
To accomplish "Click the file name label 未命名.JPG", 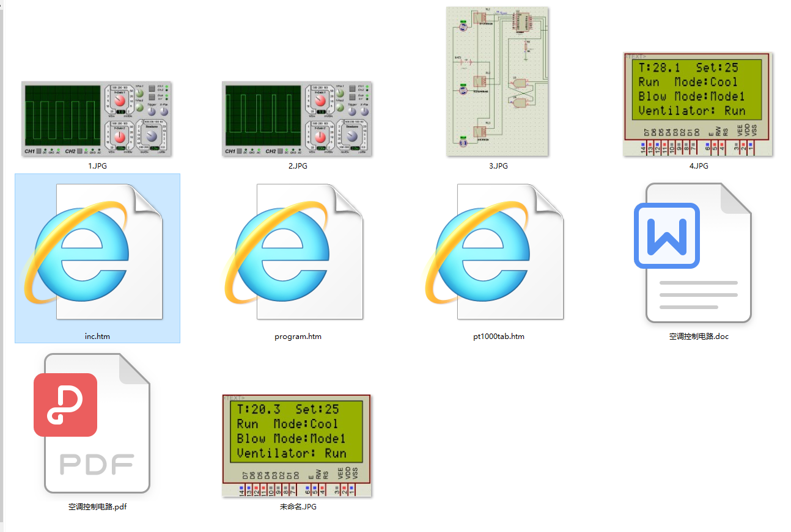I will pos(298,506).
